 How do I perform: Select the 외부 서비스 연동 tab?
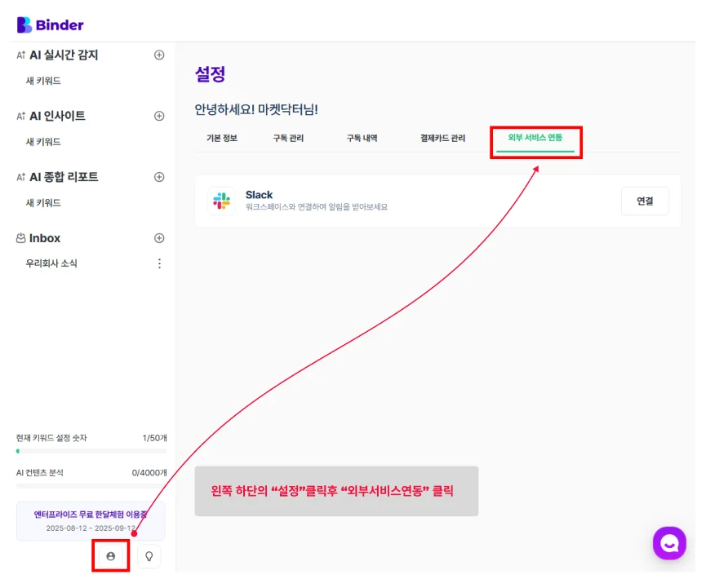tap(535, 138)
